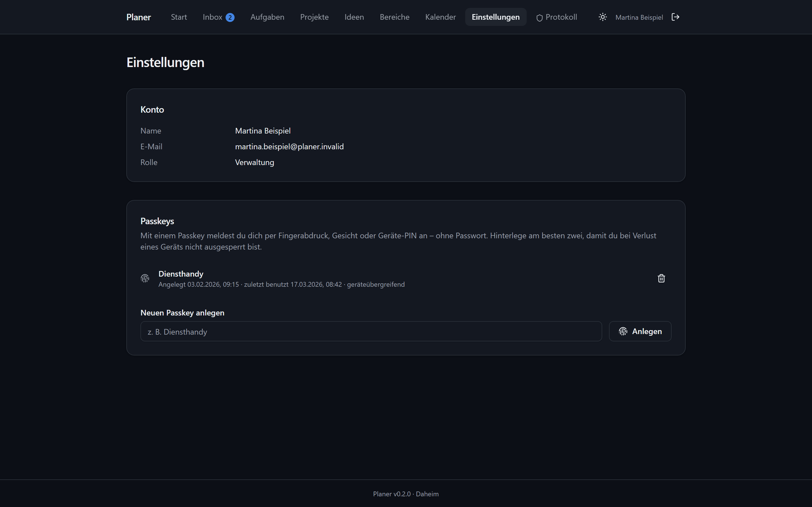Click the shield icon next to Protokoll
The width and height of the screenshot is (812, 507).
click(540, 18)
